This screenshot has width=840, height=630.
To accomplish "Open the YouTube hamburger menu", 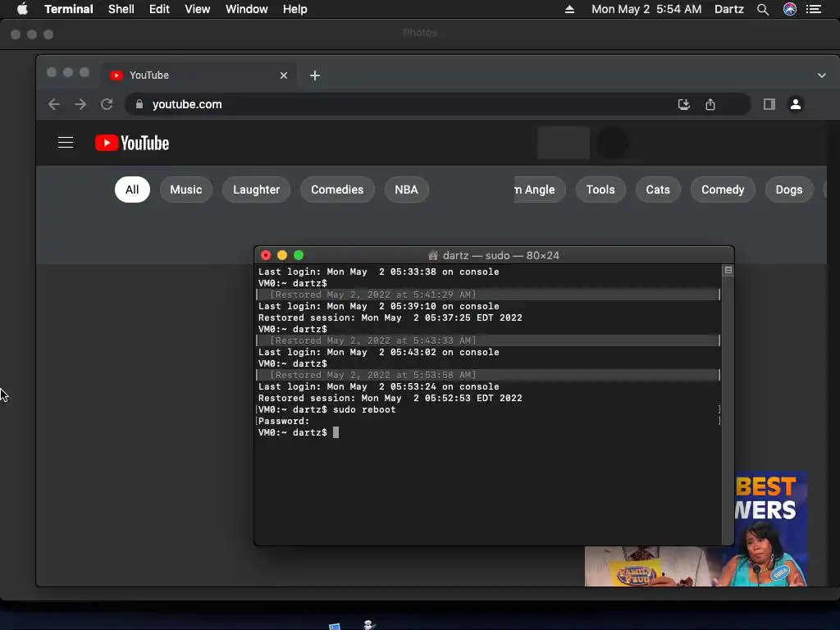I will coord(66,143).
